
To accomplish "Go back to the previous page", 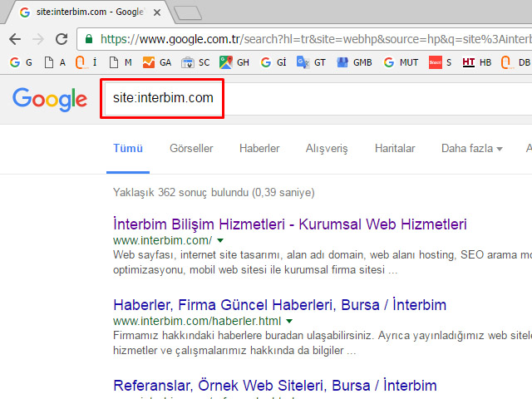I will pyautogui.click(x=15, y=39).
